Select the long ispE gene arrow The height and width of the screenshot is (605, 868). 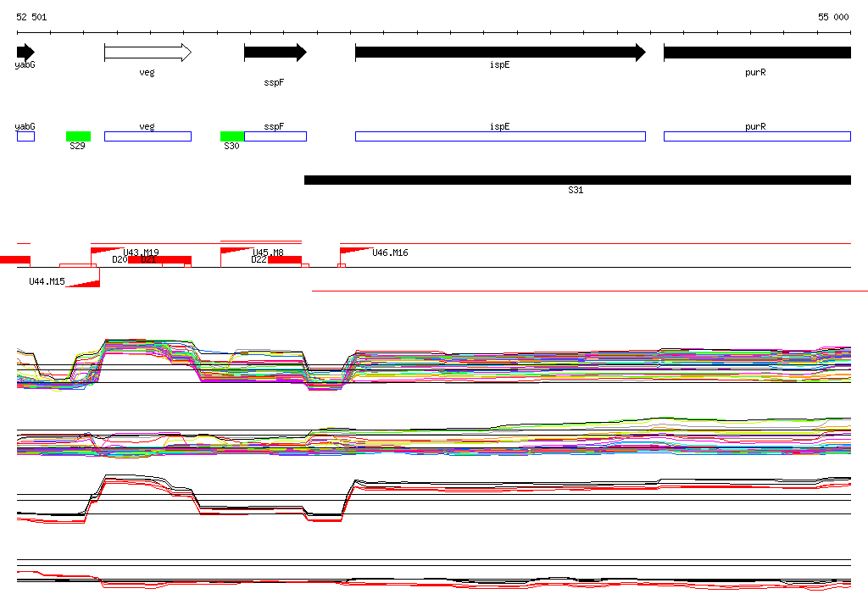[500, 53]
